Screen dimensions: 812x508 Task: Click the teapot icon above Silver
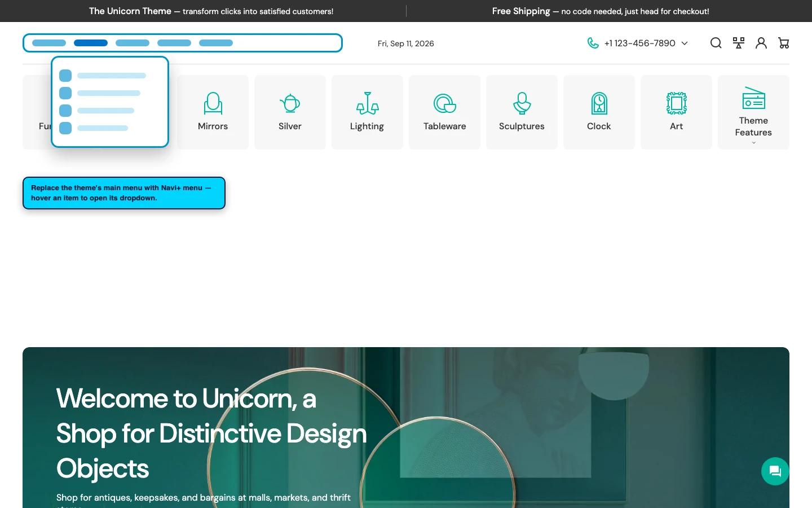290,103
